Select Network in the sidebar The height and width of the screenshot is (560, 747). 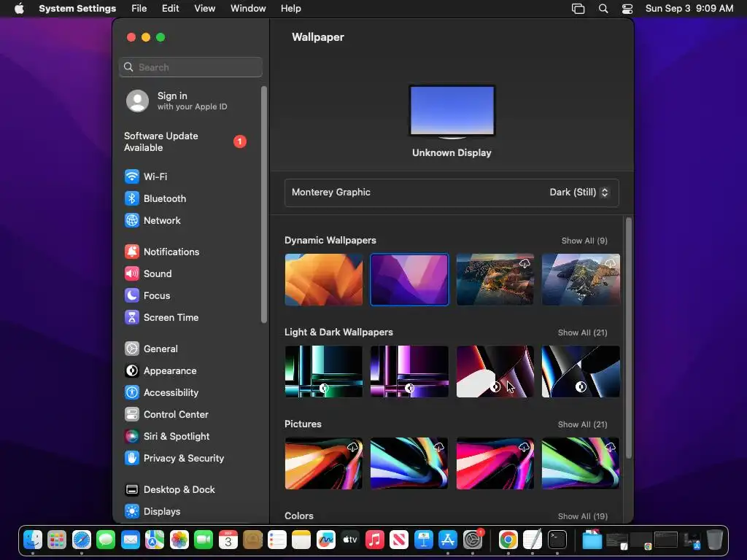(x=152, y=220)
